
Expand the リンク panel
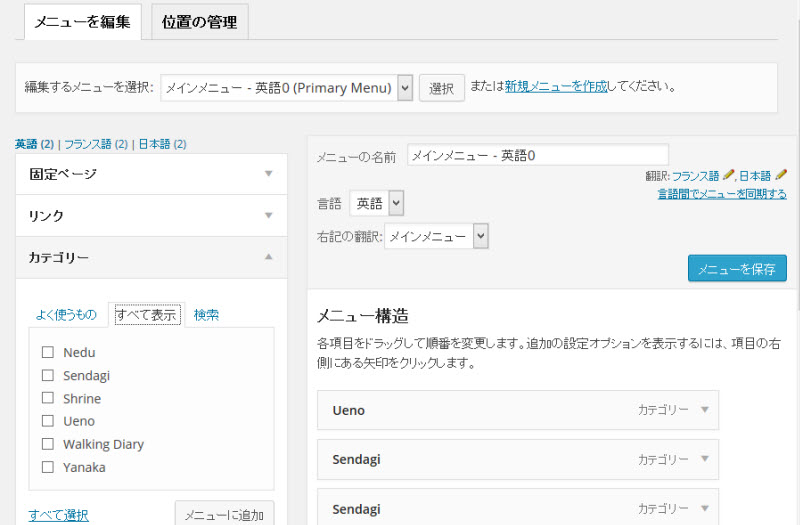point(152,215)
